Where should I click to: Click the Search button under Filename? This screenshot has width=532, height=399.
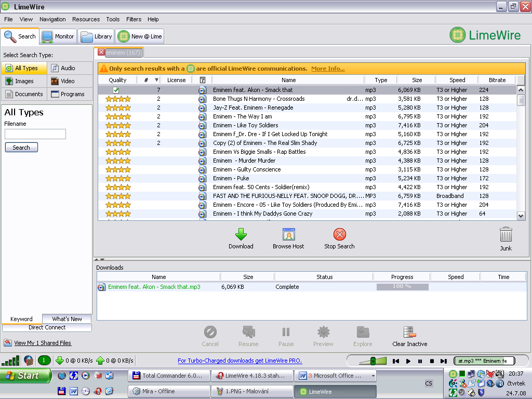pos(21,148)
